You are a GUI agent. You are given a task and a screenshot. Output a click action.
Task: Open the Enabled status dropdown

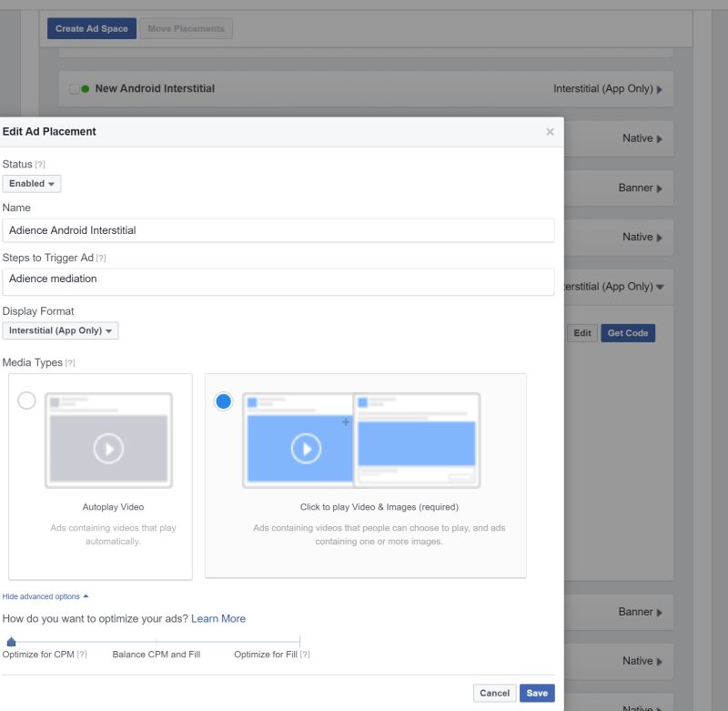pyautogui.click(x=32, y=183)
